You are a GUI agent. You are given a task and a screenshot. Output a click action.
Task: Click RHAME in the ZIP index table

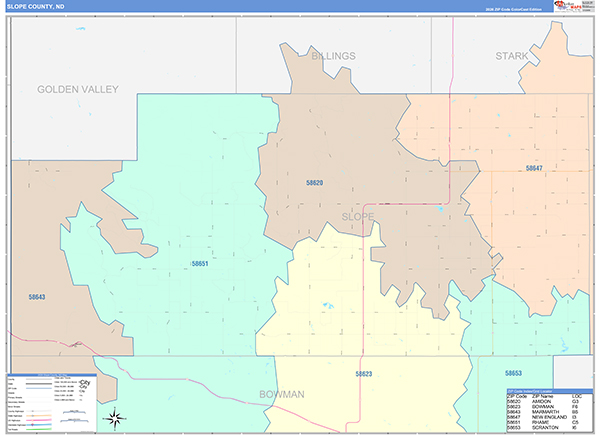[x=540, y=422]
